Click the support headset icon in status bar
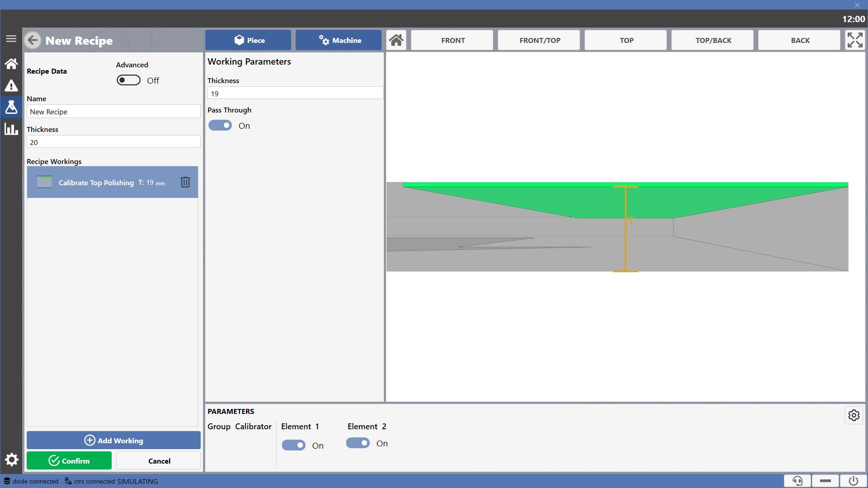868x488 pixels. pos(797,481)
